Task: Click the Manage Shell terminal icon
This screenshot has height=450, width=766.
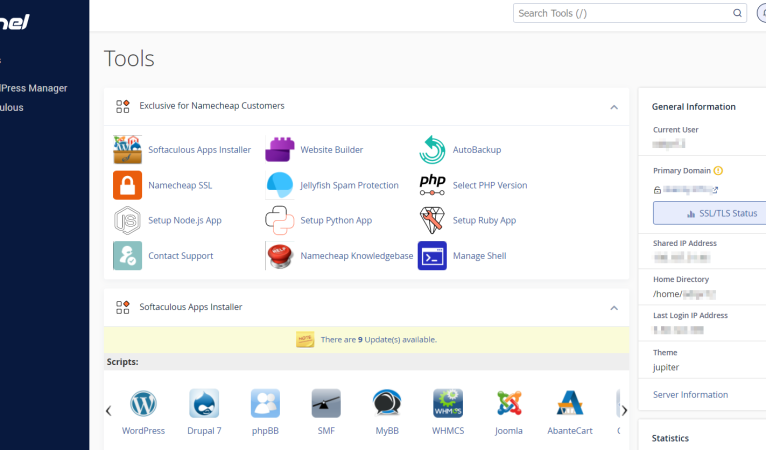Action: tap(432, 256)
